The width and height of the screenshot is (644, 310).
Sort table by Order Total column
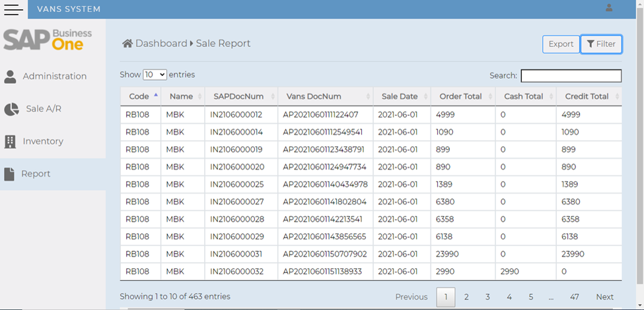pos(463,97)
